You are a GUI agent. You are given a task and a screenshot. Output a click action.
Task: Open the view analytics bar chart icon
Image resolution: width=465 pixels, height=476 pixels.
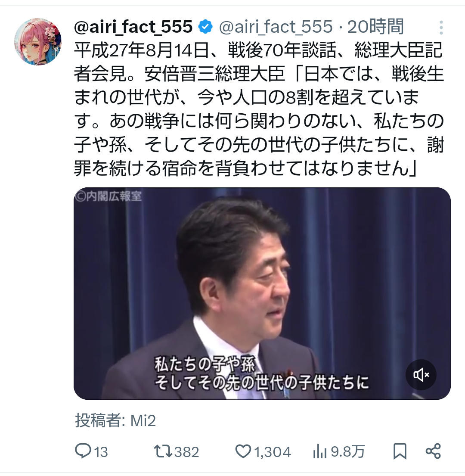[x=319, y=452]
